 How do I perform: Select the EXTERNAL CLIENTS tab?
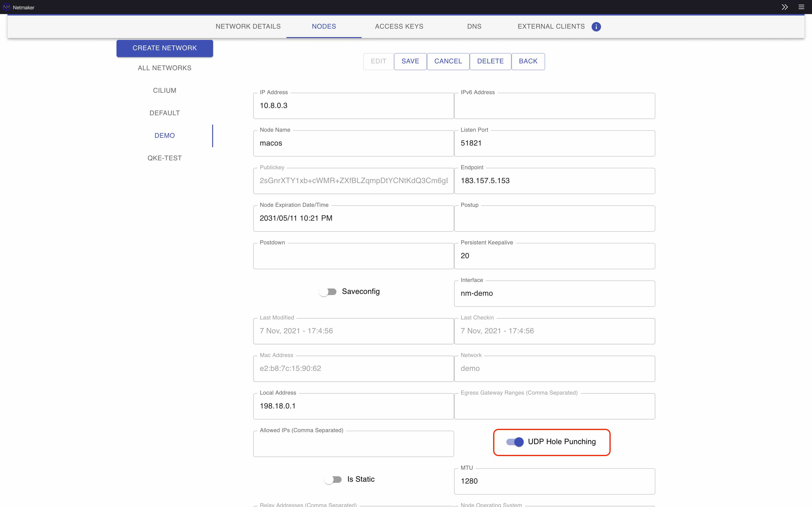[x=551, y=27]
